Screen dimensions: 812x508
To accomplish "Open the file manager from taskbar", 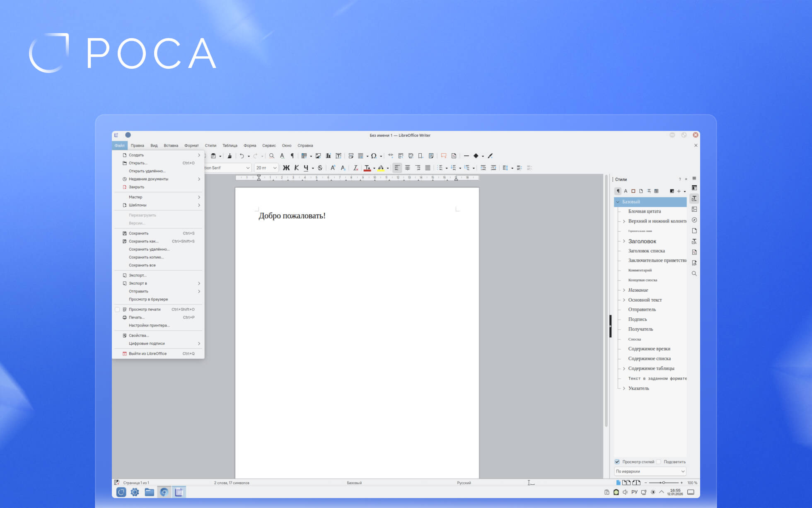I will click(x=149, y=492).
